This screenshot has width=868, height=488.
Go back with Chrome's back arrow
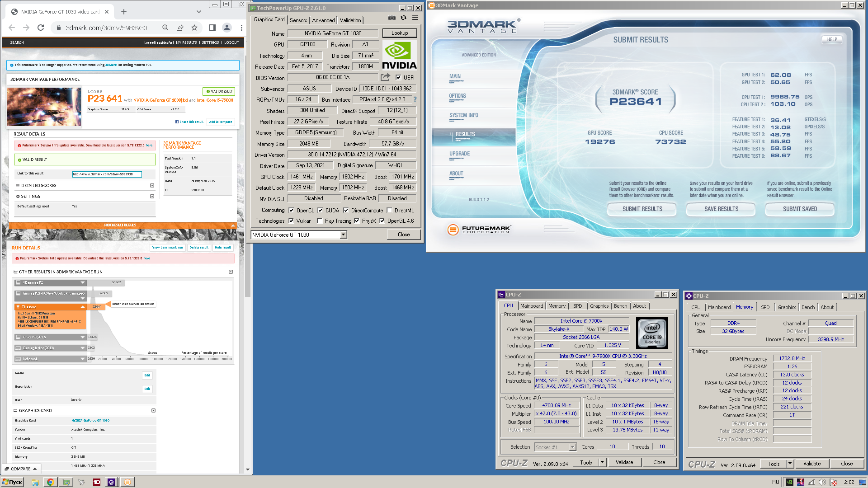pyautogui.click(x=12, y=28)
